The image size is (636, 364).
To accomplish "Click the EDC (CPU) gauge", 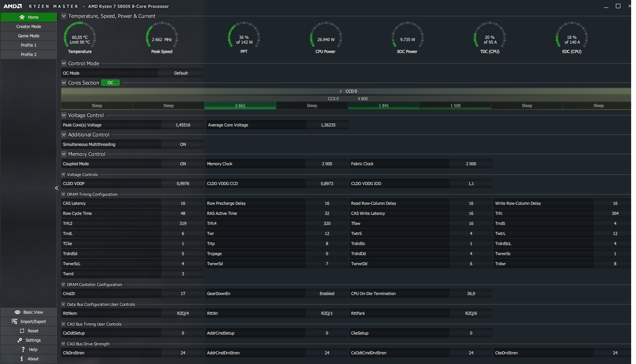I will pyautogui.click(x=572, y=38).
